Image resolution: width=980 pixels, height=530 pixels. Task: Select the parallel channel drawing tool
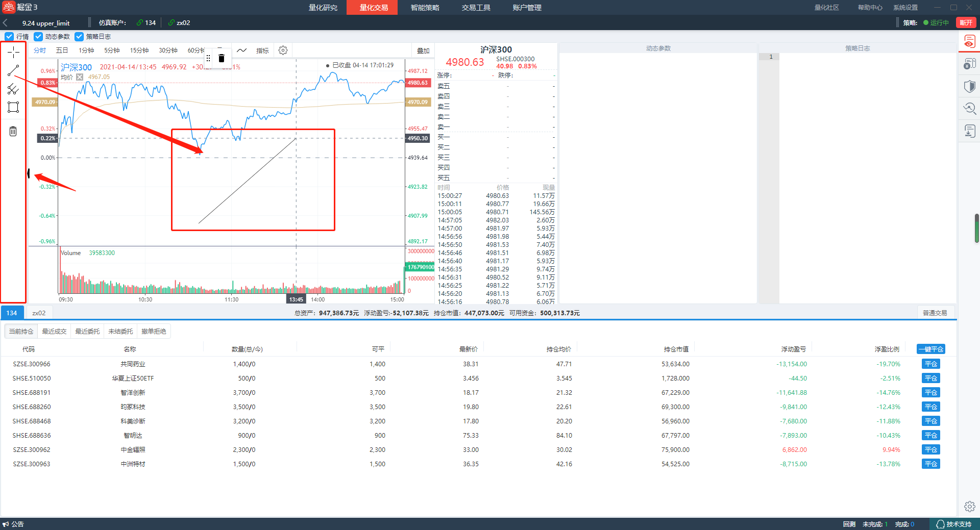click(13, 89)
